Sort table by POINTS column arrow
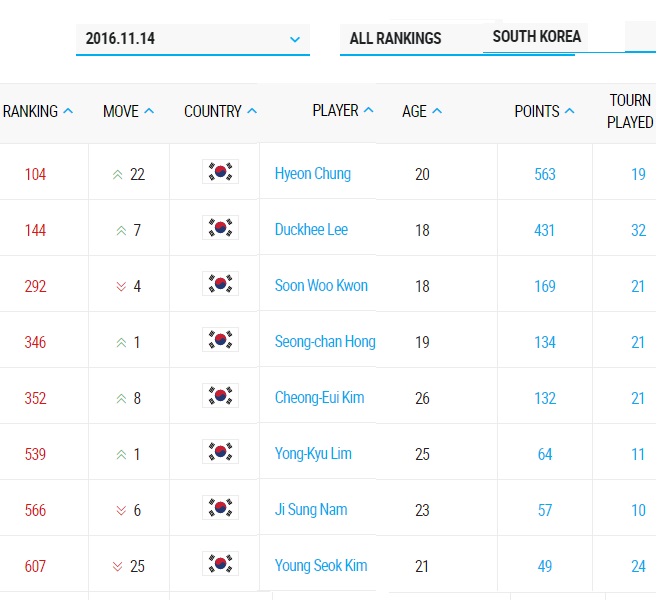 pos(570,111)
